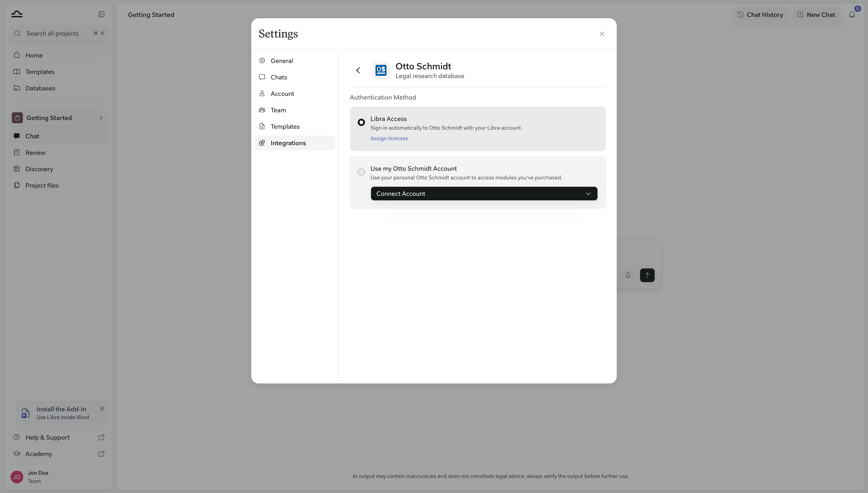Open Account settings tab
This screenshot has width=868, height=493.
[294, 93]
